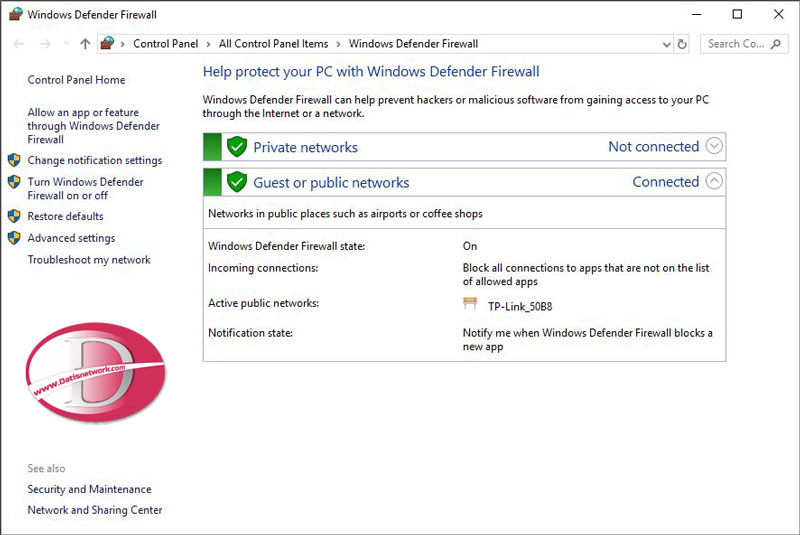Go back using the Back arrow

19,44
